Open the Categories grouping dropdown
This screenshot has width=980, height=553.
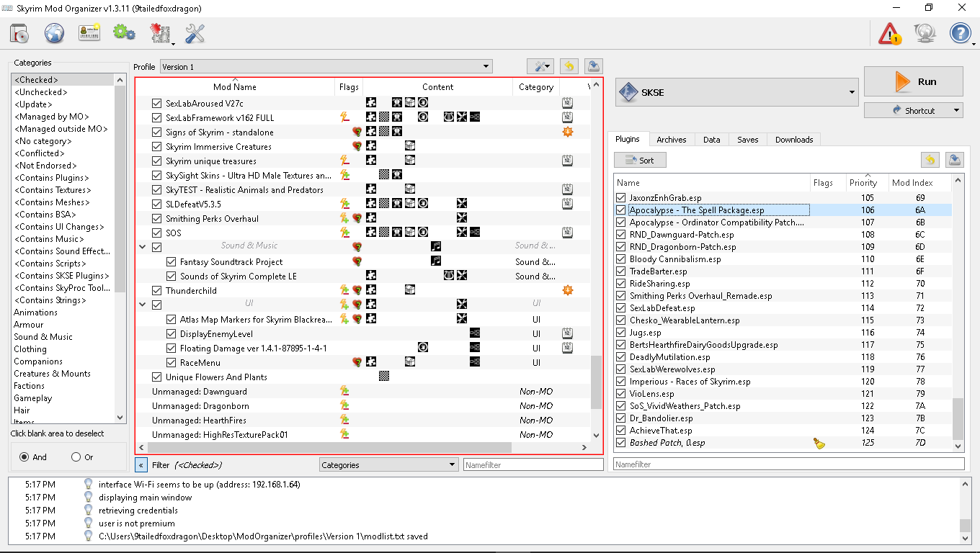pos(389,465)
